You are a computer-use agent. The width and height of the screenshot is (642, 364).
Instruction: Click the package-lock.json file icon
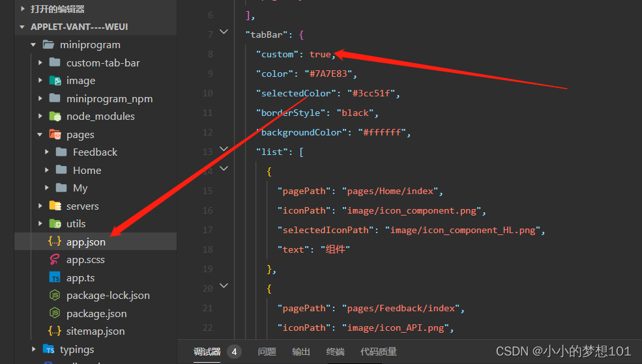tap(55, 296)
